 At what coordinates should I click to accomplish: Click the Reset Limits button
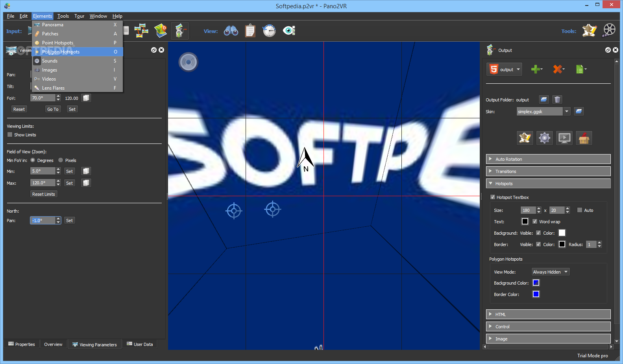44,194
